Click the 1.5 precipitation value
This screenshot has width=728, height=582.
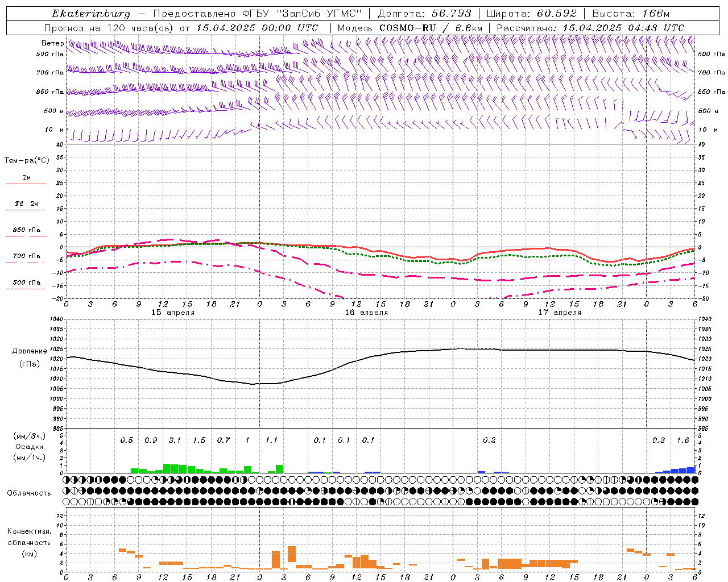199,440
